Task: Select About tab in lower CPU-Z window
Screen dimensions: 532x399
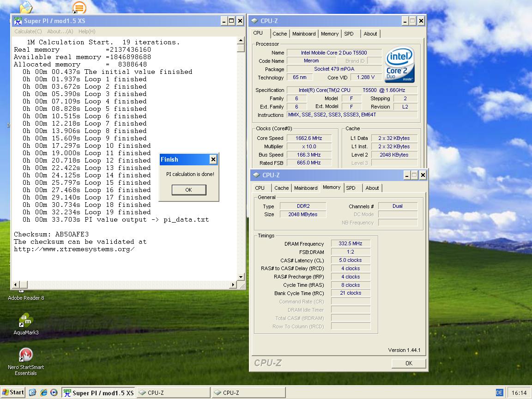Action: (x=372, y=187)
